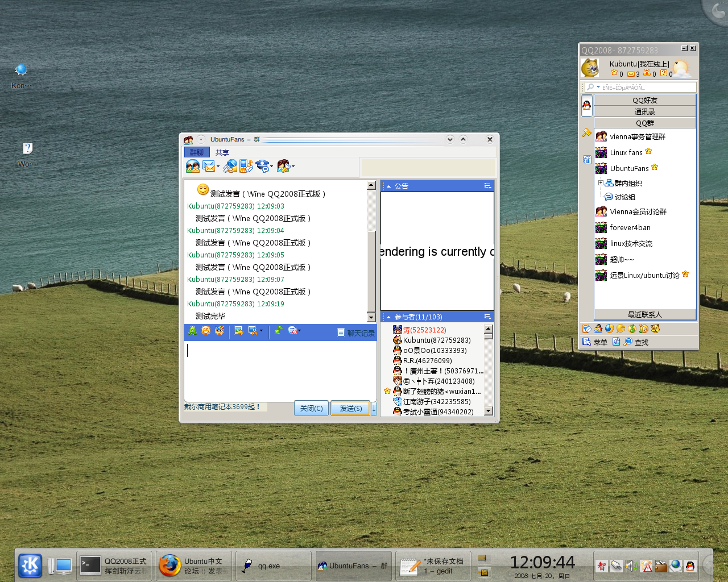Collapse the 公告 panel header
Screen dimensions: 728x582
pyautogui.click(x=437, y=186)
